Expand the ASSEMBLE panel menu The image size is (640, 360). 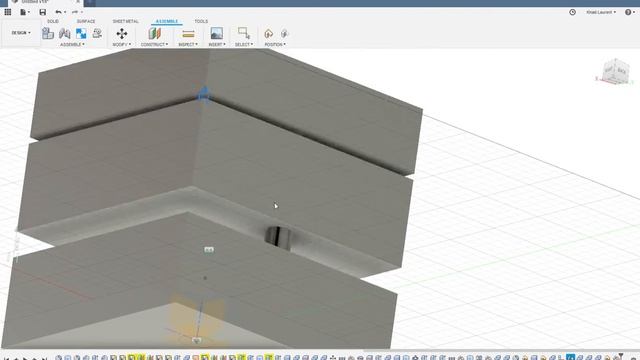coord(72,44)
